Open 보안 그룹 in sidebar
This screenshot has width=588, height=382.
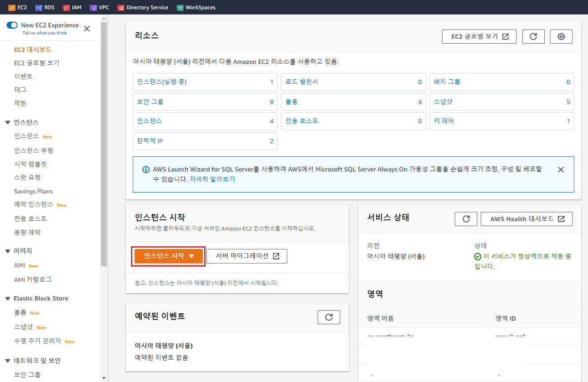point(27,375)
